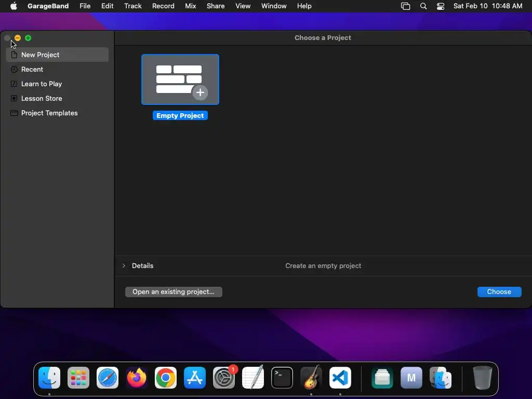Screen dimensions: 532x399
Task: Open the teal archive app in Dock
Action: [382, 378]
